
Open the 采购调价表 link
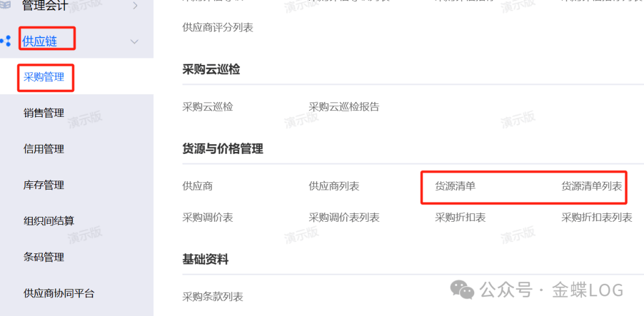208,218
